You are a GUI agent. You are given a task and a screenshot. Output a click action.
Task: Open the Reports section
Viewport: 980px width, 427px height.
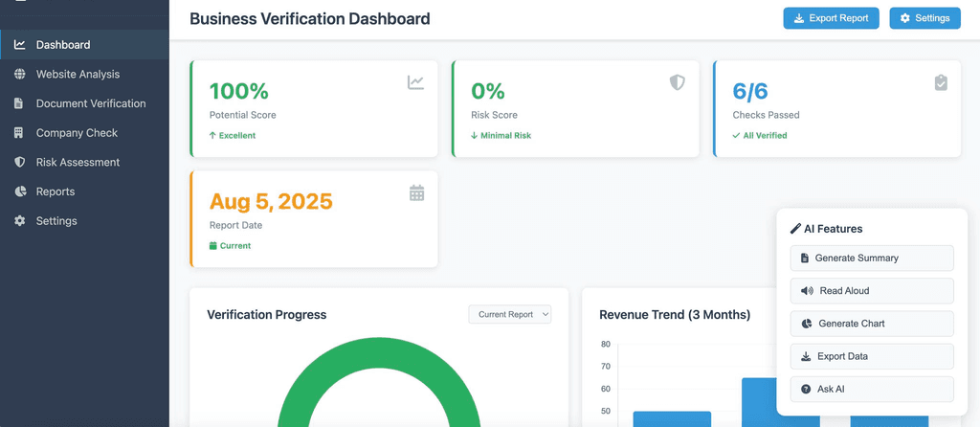84,191
